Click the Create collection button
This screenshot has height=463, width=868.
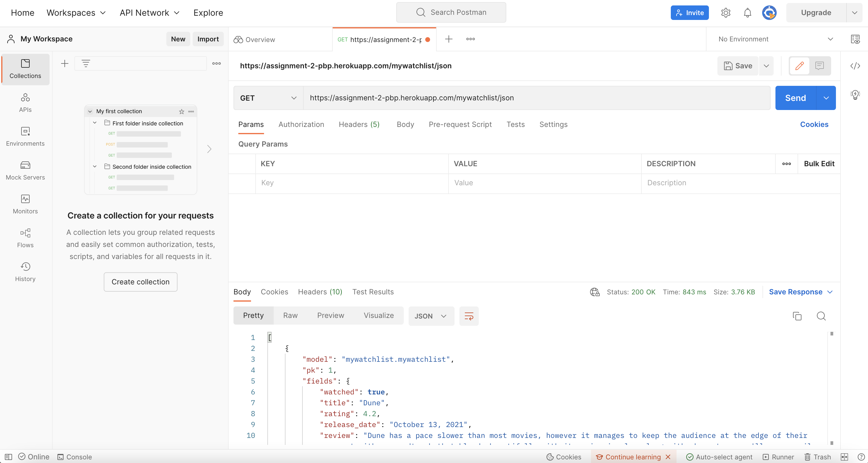click(x=140, y=282)
